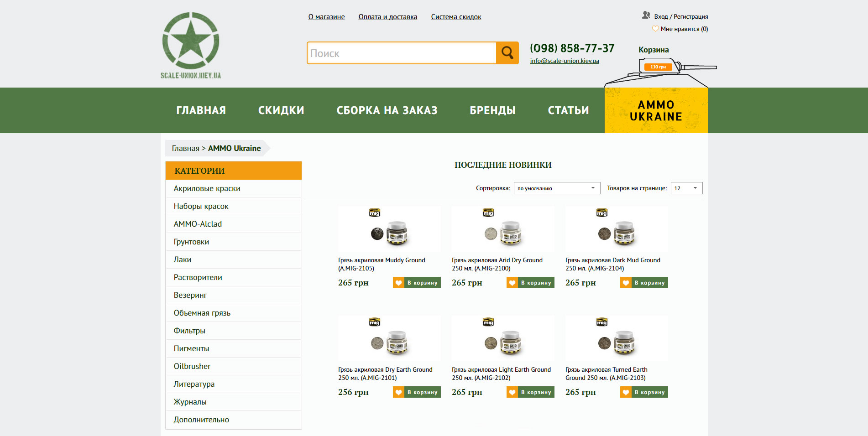Open Пигменты category
This screenshot has height=436, width=868.
pos(234,348)
